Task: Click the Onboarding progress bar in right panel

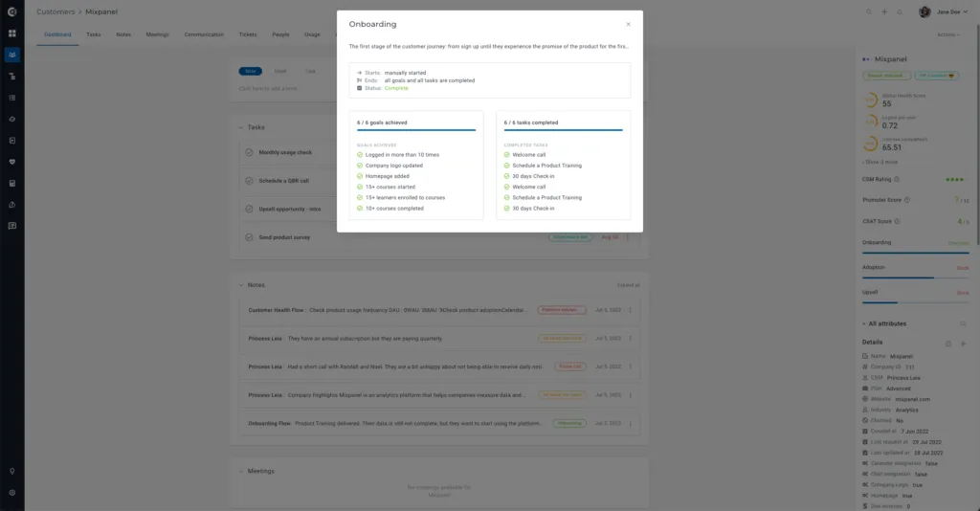Action: coord(916,253)
